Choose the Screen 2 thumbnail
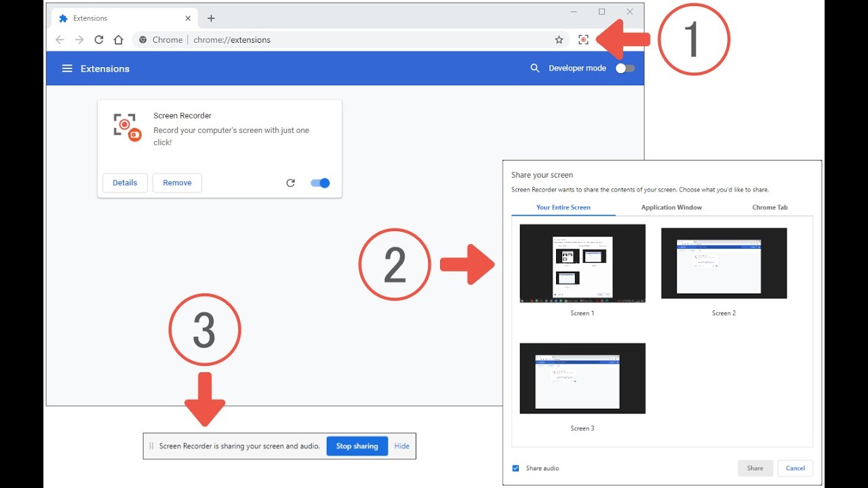Viewport: 868px width, 488px height. click(724, 263)
